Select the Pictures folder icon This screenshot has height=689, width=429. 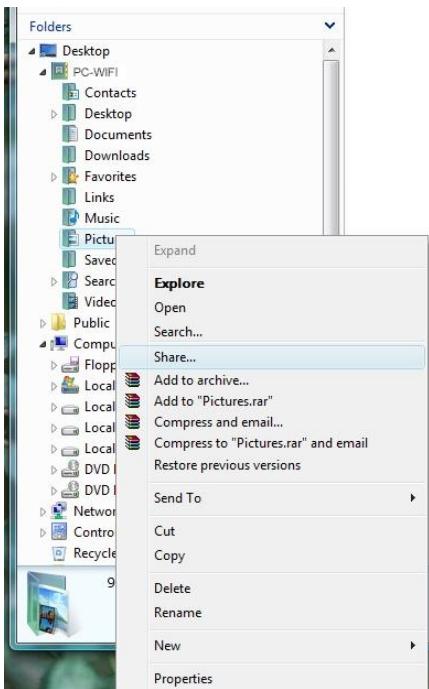coord(70,239)
